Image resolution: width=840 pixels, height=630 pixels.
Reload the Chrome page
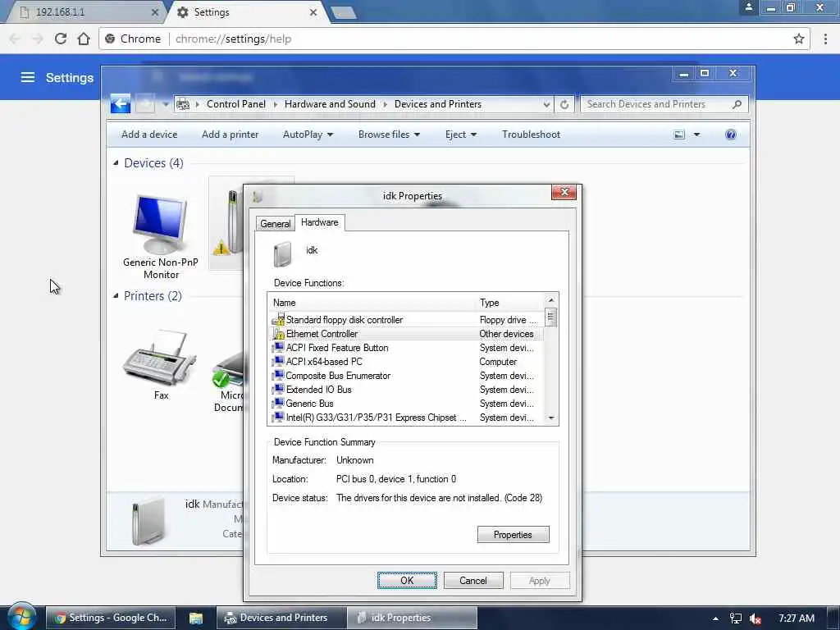pos(61,39)
